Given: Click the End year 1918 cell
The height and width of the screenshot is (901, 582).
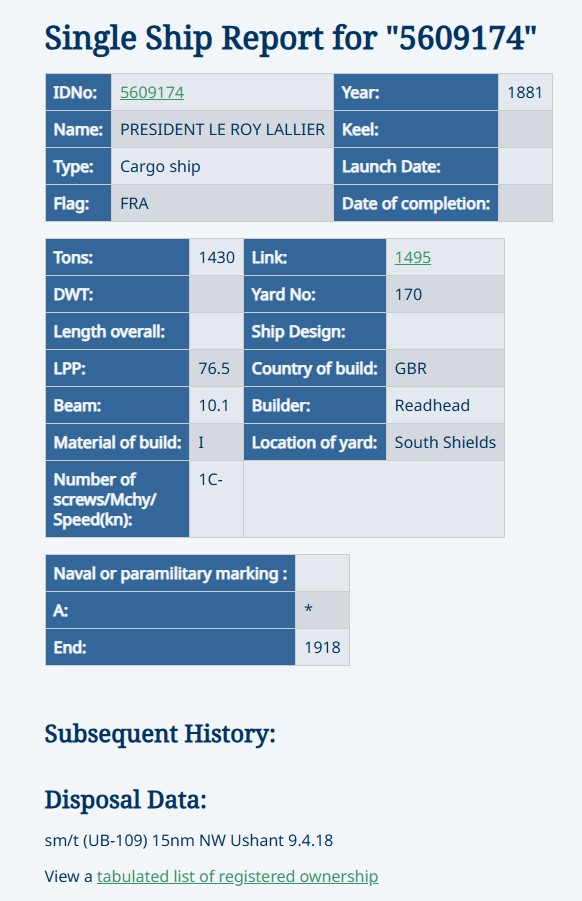Looking at the screenshot, I should [x=322, y=647].
